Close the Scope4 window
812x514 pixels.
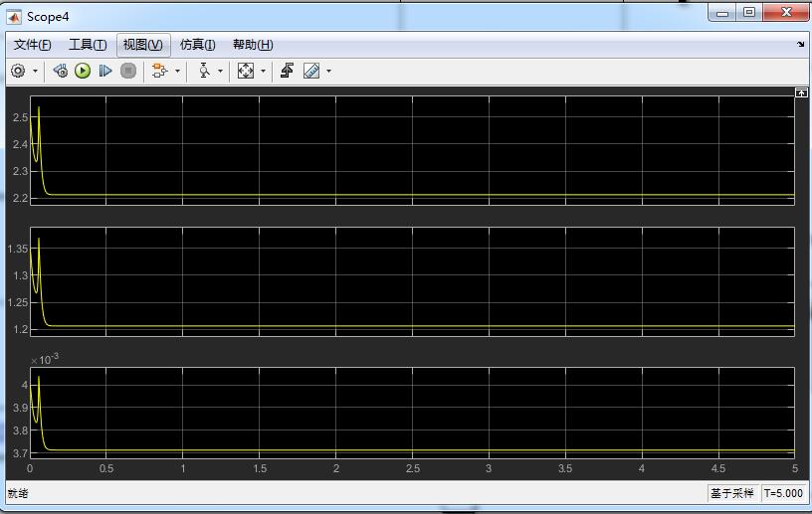[x=785, y=12]
